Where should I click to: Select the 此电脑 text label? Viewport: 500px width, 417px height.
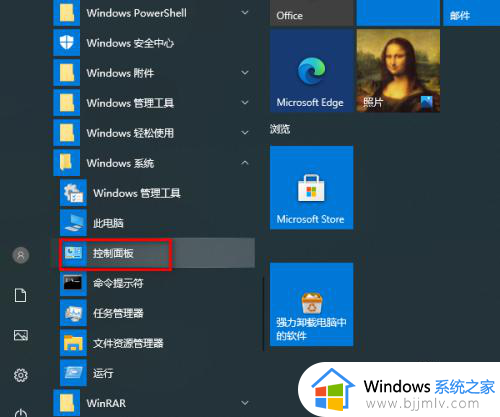click(108, 223)
